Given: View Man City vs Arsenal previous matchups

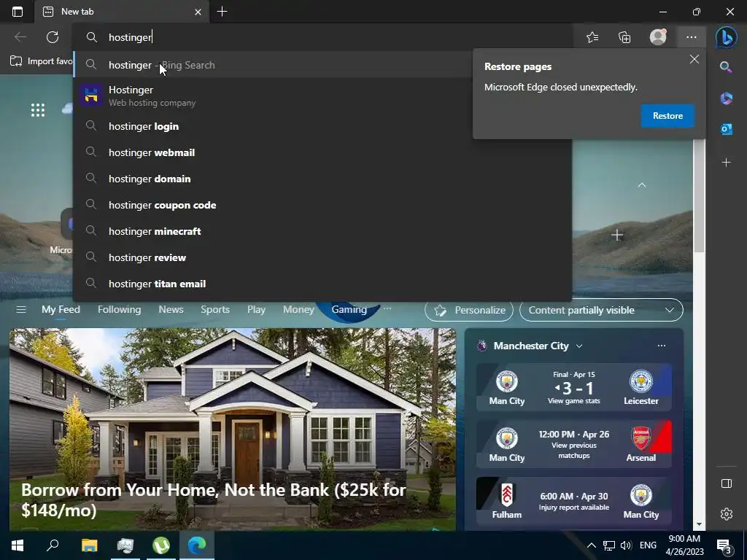Looking at the screenshot, I should pyautogui.click(x=574, y=444).
